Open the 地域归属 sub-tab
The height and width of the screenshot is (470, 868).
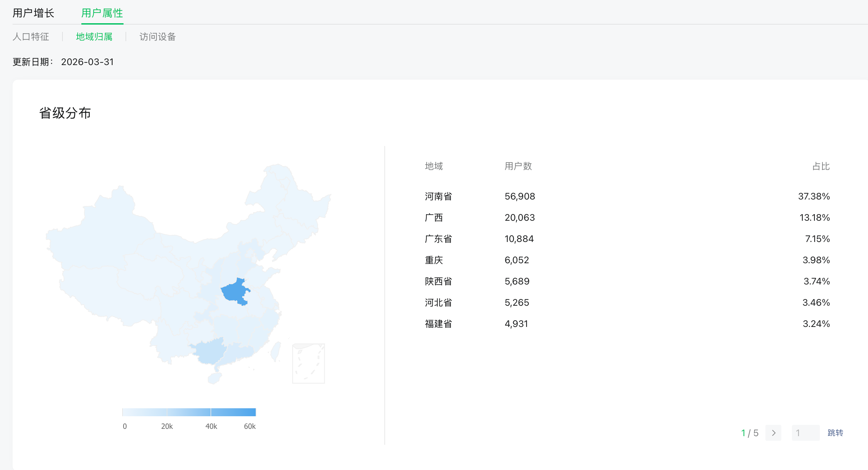click(x=94, y=37)
